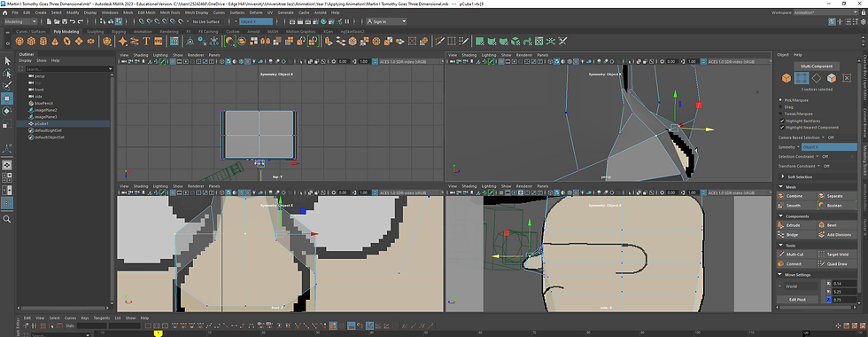This screenshot has width=868, height=337.
Task: Activate the Move tool in the toolbox
Action: [x=7, y=98]
